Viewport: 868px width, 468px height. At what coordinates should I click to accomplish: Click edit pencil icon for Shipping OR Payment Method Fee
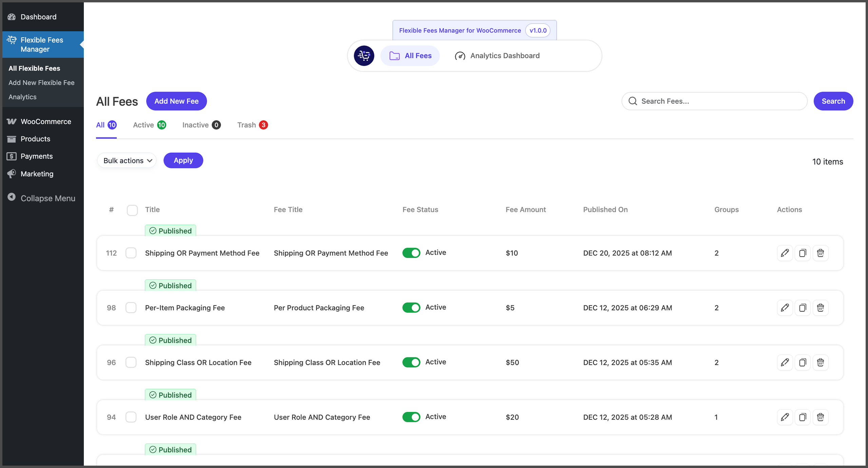pos(784,253)
